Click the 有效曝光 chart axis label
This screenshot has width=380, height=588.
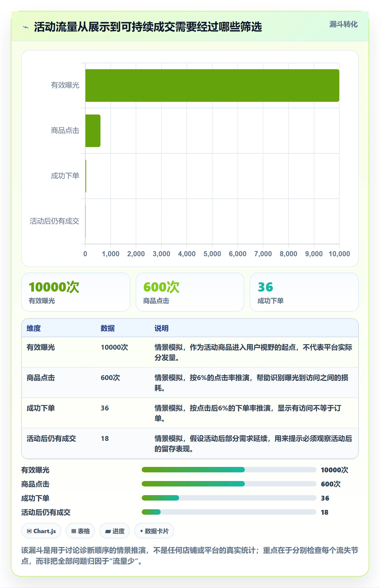(65, 85)
